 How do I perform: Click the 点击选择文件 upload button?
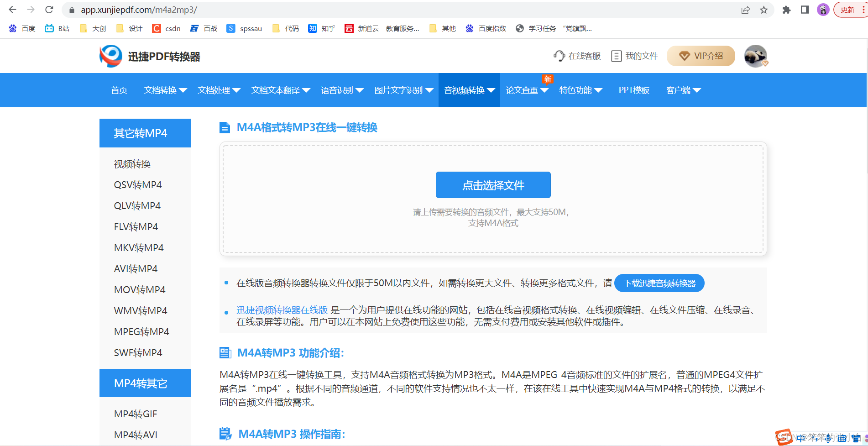tap(493, 185)
